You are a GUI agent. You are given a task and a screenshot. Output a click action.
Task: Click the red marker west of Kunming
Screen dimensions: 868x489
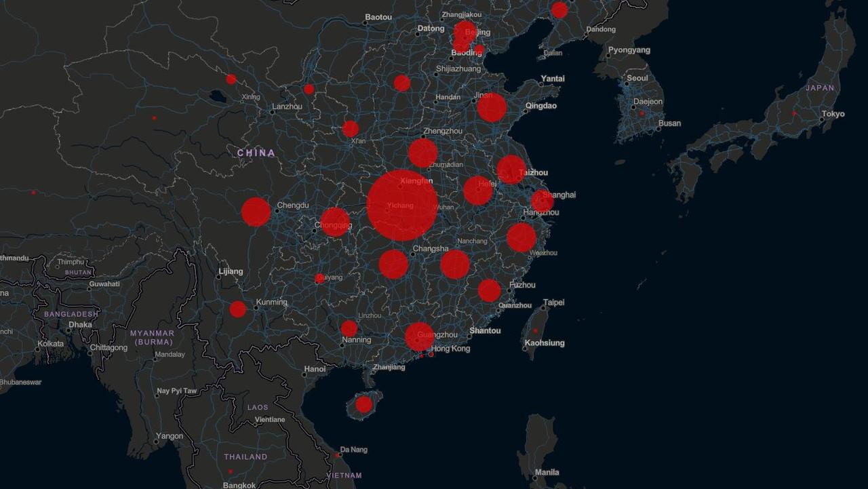(x=238, y=309)
